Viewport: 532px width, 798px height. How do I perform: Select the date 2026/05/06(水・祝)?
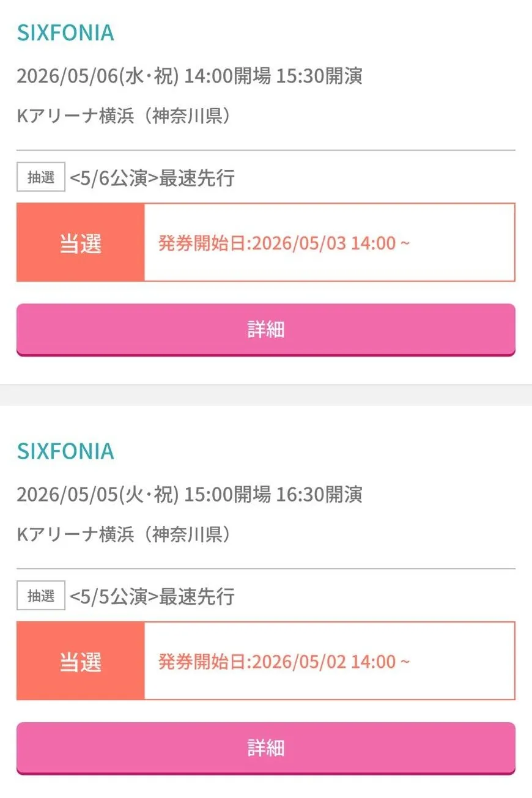pos(98,76)
